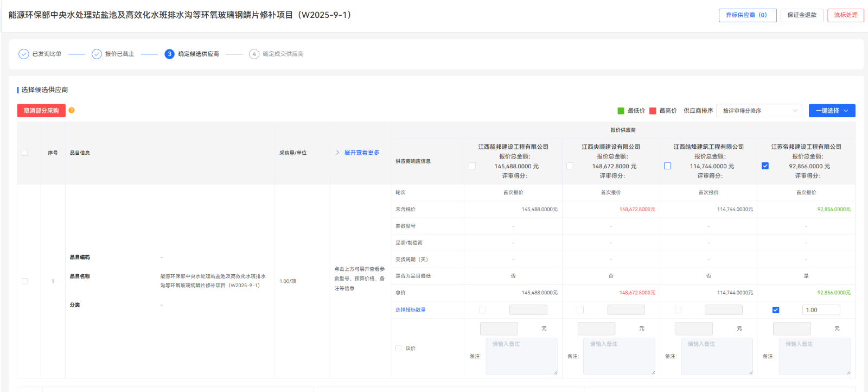This screenshot has height=392, width=868.
Task: Click 首次报价 under 江西皓烽建筑工程有限公司
Action: [709, 193]
